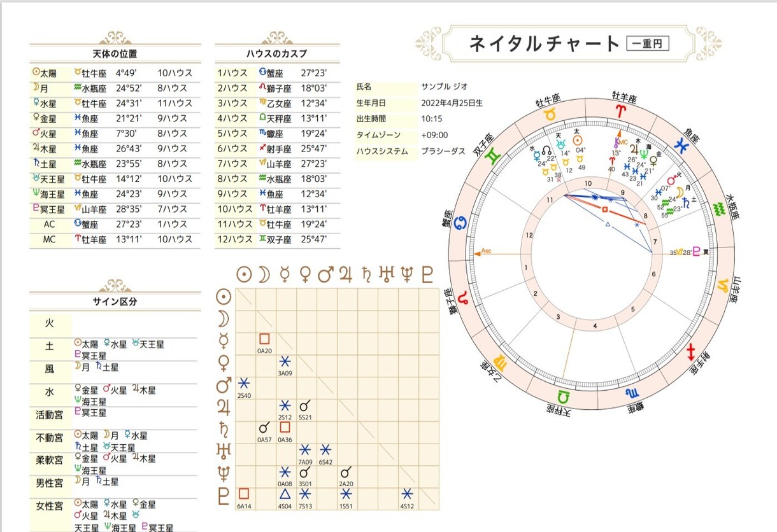
Task: Click the sextile aspect cell labeled 2S40
Action: [x=244, y=388]
